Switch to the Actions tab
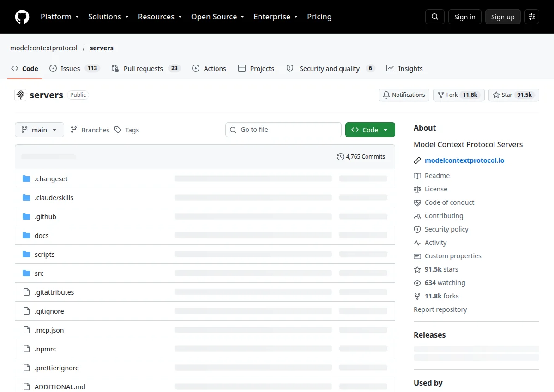 [x=209, y=69]
